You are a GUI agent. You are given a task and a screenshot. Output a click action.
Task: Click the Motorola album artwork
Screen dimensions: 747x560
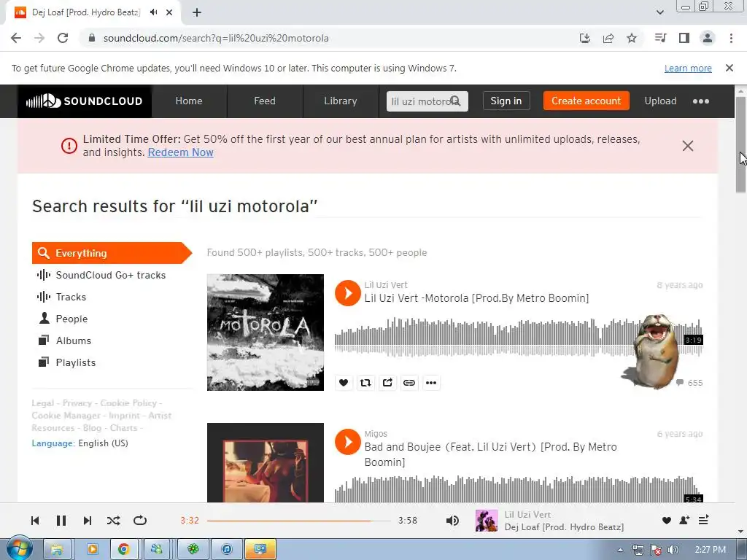pyautogui.click(x=266, y=332)
